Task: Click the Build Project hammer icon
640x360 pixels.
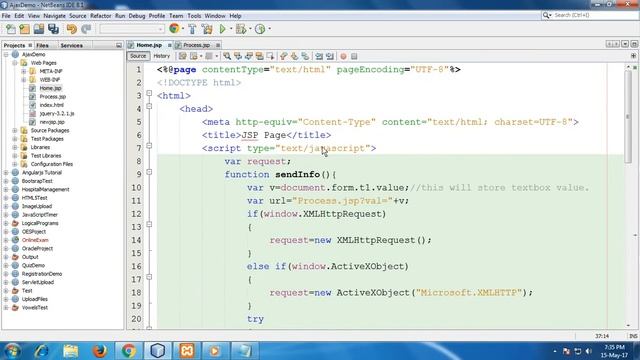Action: [x=192, y=29]
